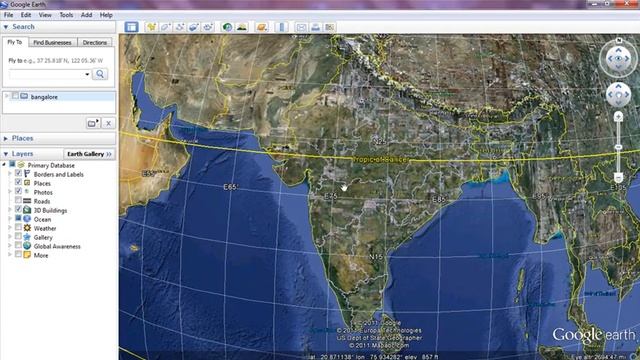This screenshot has width=640, height=360.
Task: Uncheck the Photos layer checkbox
Action: pyautogui.click(x=18, y=191)
